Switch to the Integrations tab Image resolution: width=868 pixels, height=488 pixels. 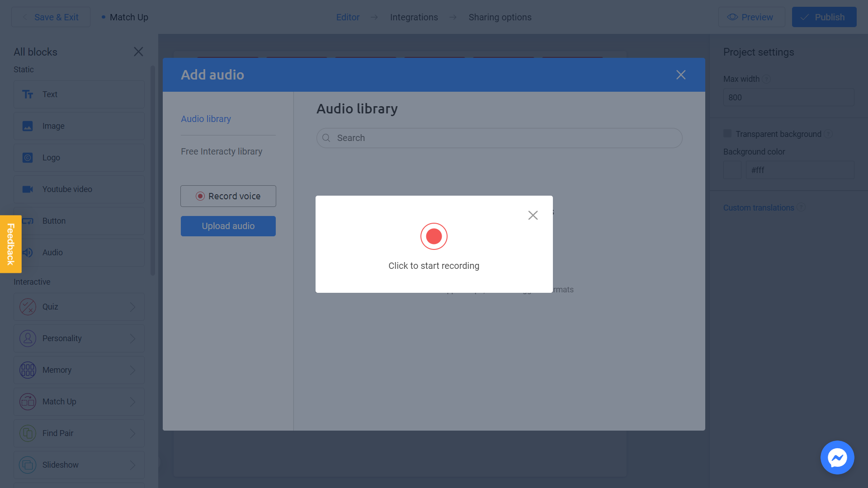(414, 17)
